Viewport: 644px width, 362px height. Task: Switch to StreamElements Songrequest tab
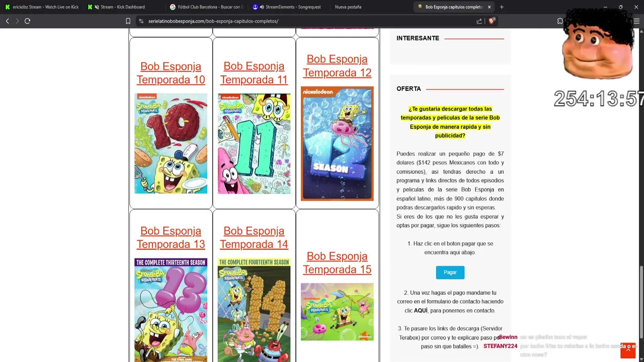point(289,7)
